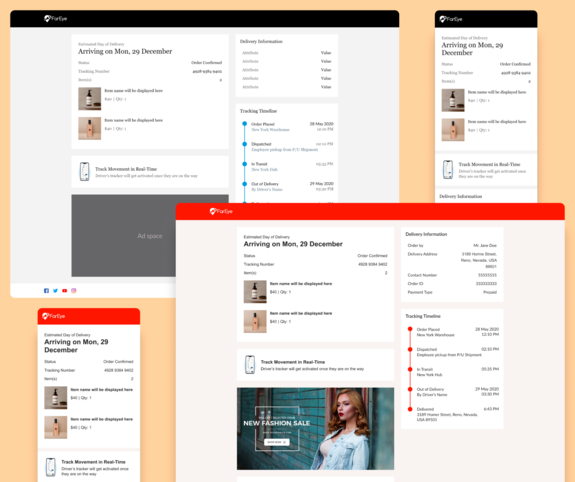This screenshot has height=482, width=575.
Task: Select the peach bottle thumbnail in black mobile page
Action: (x=453, y=130)
